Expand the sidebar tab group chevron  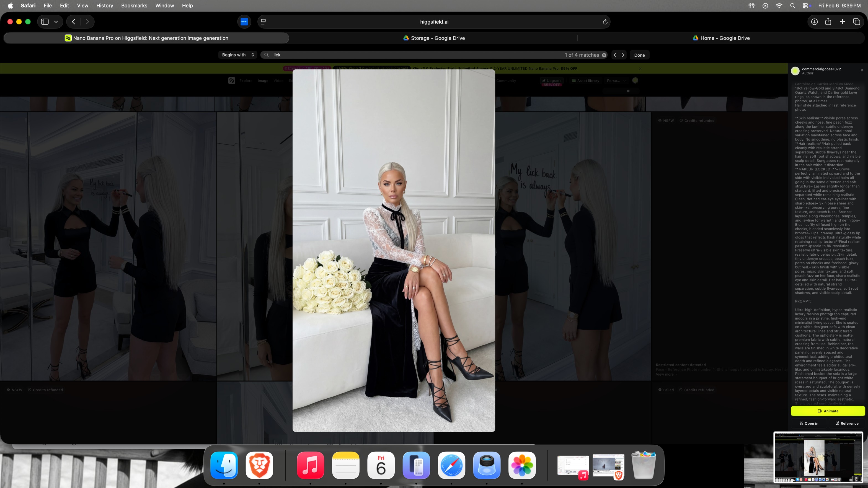56,22
